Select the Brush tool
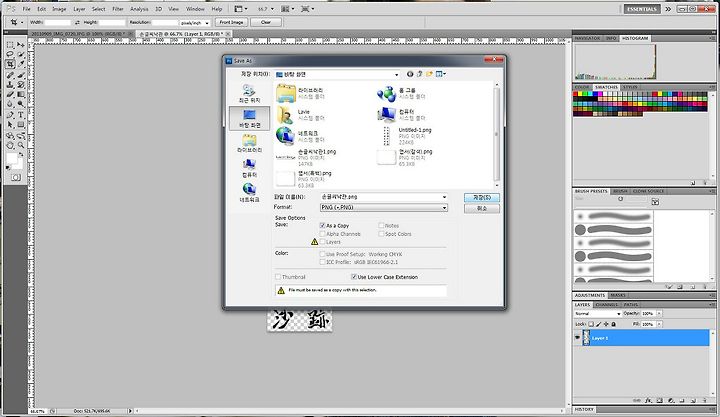720x417 pixels. tap(21, 75)
